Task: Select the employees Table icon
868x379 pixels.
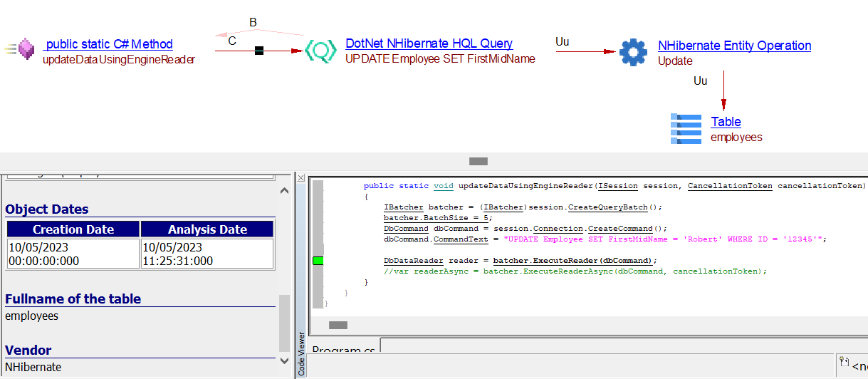Action: (686, 129)
